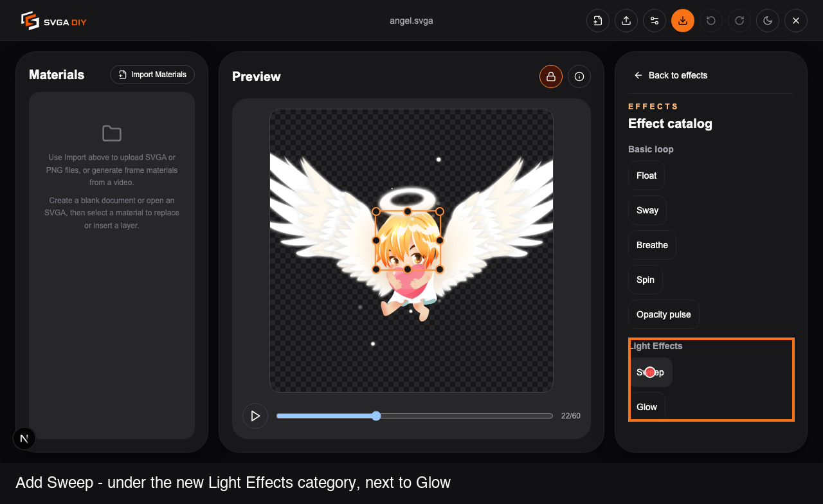Click the Light Effects category label
This screenshot has width=823, height=504.
(x=655, y=346)
